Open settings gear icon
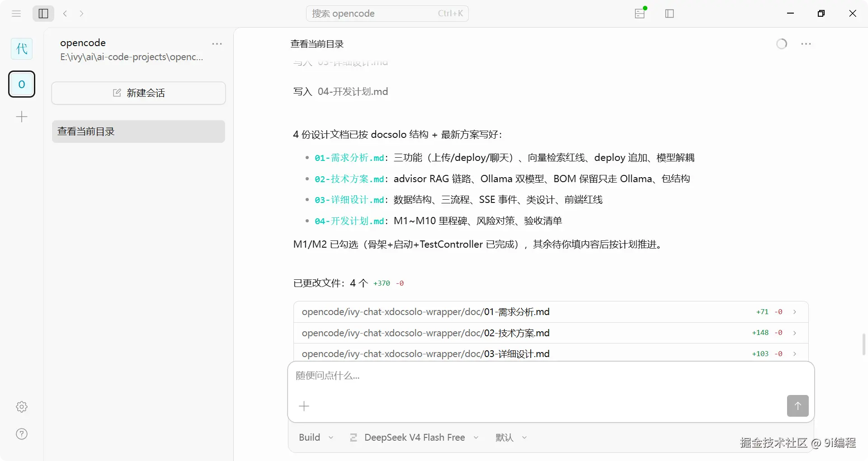Image resolution: width=868 pixels, height=461 pixels. 22,407
